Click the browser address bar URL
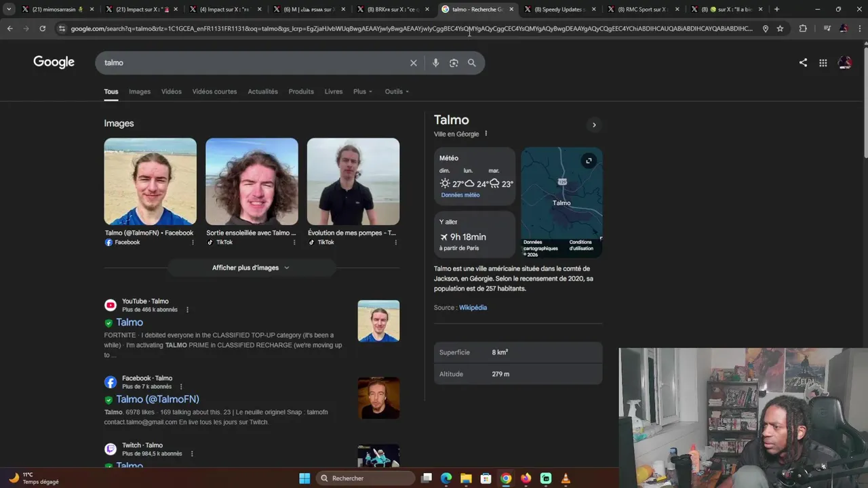The width and height of the screenshot is (868, 488). point(412,28)
